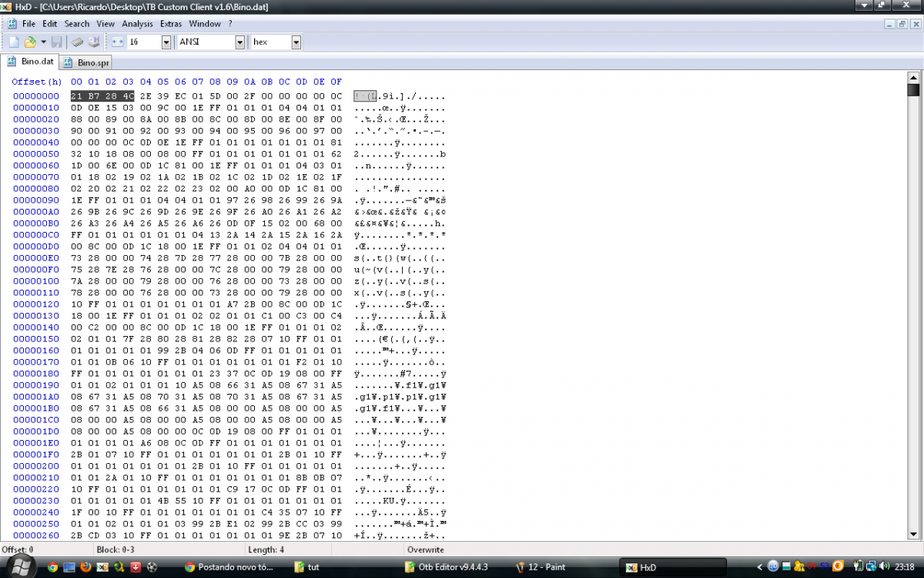Click the bytes-per-row width icon
Viewport: 924px width, 578px height.
pyautogui.click(x=117, y=42)
